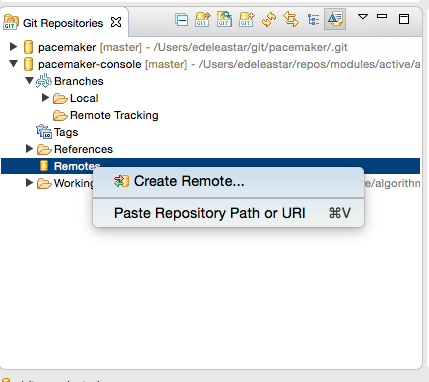Image resolution: width=429 pixels, height=382 pixels.
Task: Toggle hierarchical branch layout icon
Action: coord(313,20)
